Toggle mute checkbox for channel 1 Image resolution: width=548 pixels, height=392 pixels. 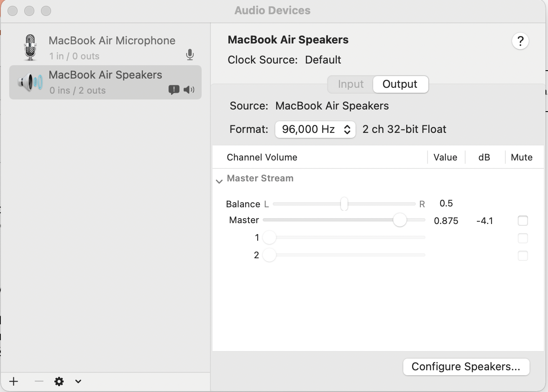pyautogui.click(x=522, y=238)
